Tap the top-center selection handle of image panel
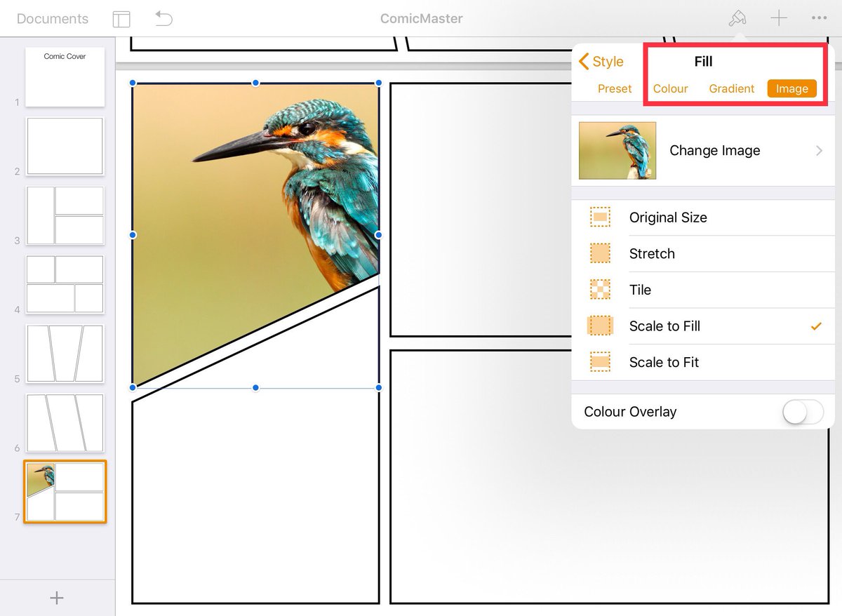The height and width of the screenshot is (616, 842). pos(255,83)
